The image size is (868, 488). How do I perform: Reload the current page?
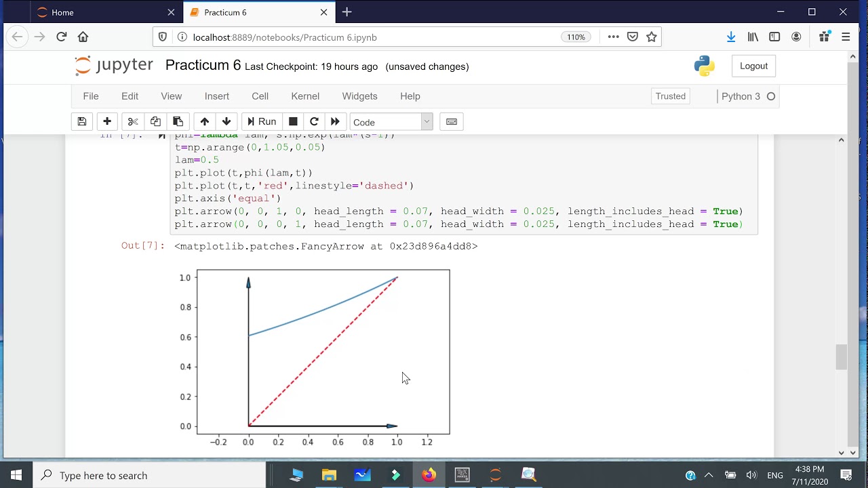pos(61,37)
